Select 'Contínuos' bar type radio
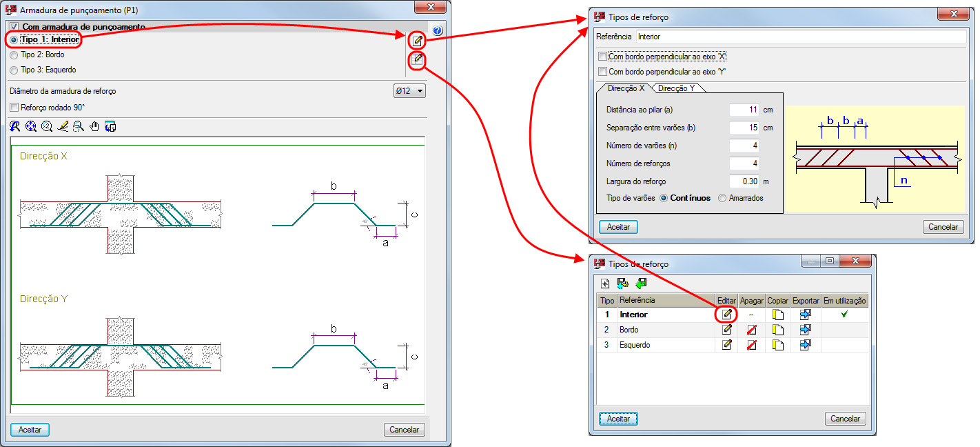 click(664, 198)
